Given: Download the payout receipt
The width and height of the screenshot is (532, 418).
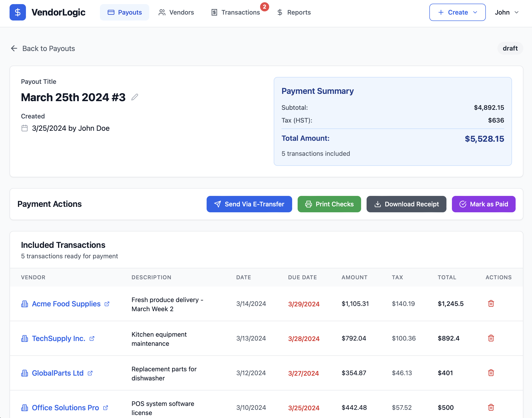Looking at the screenshot, I should coord(406,204).
